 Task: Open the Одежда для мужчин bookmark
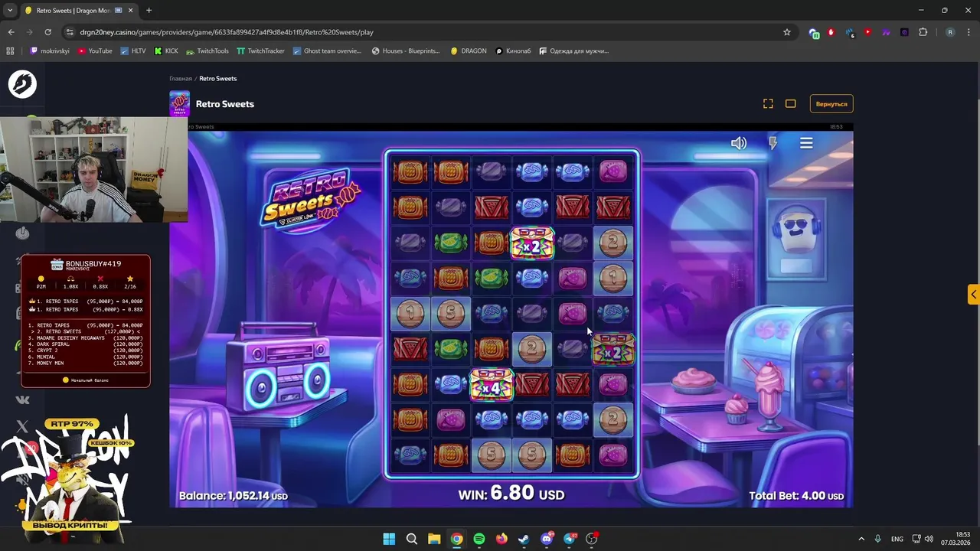tap(574, 51)
